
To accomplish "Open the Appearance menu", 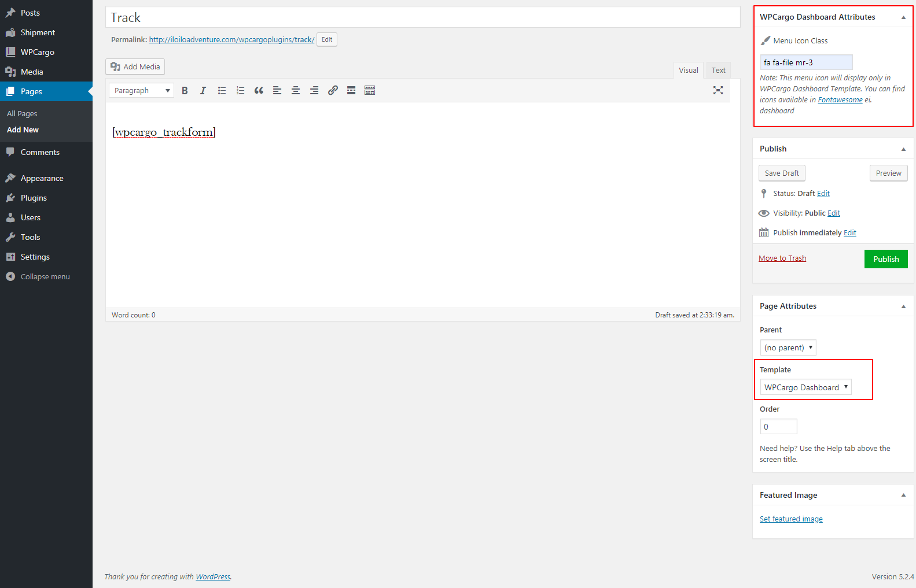I will (x=46, y=178).
